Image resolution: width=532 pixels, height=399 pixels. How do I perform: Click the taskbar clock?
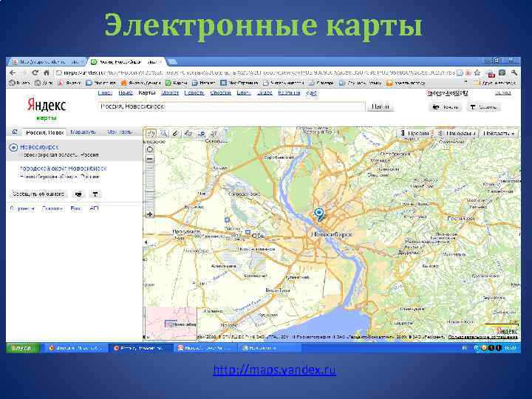[510, 348]
